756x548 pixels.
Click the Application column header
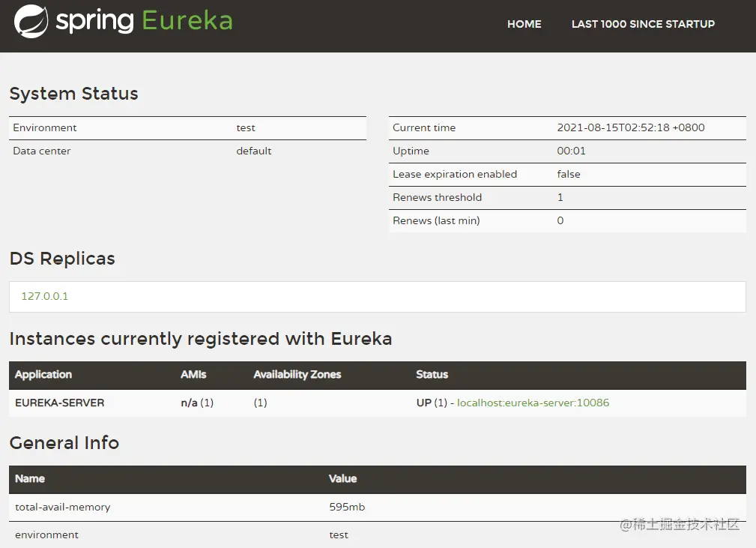point(43,375)
